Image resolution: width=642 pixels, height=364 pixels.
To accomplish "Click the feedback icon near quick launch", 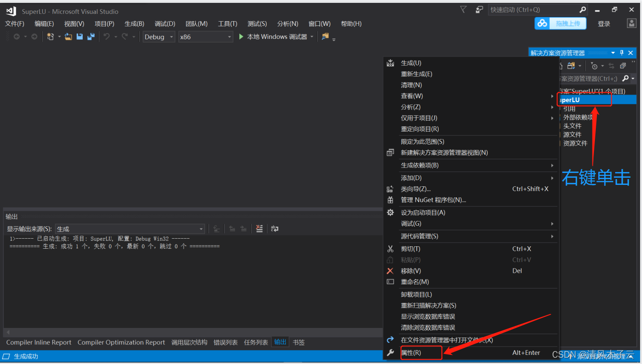I will [479, 10].
